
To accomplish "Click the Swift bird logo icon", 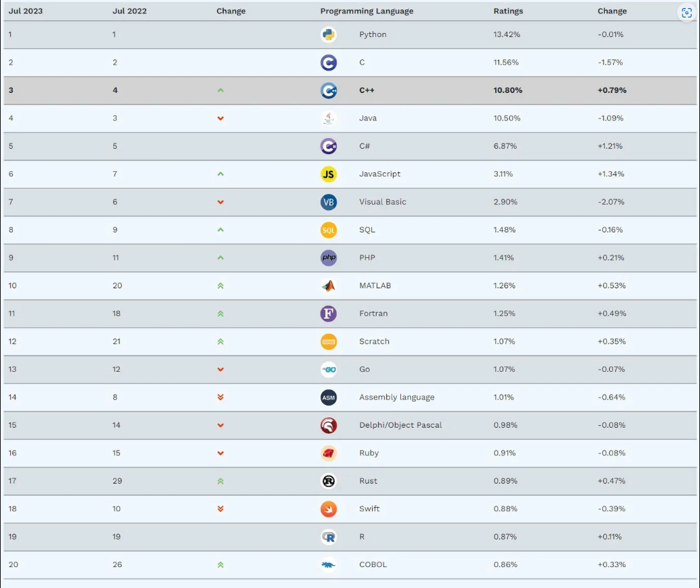I will tap(328, 509).
